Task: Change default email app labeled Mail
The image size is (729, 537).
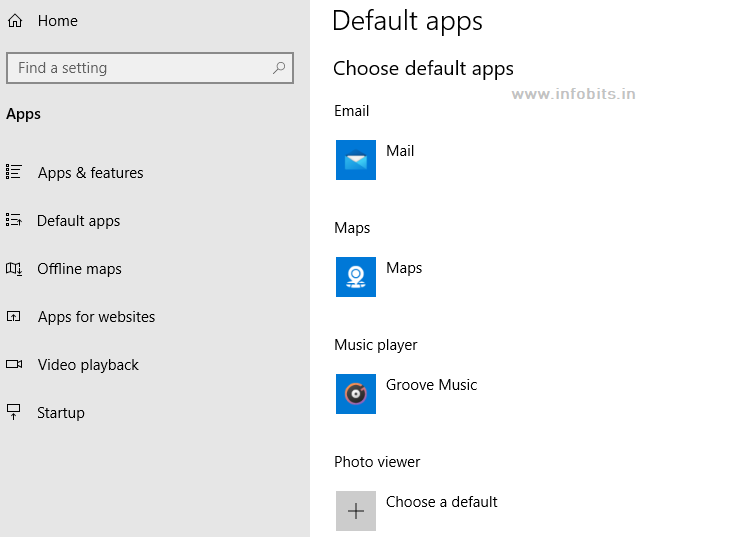Action: (400, 151)
